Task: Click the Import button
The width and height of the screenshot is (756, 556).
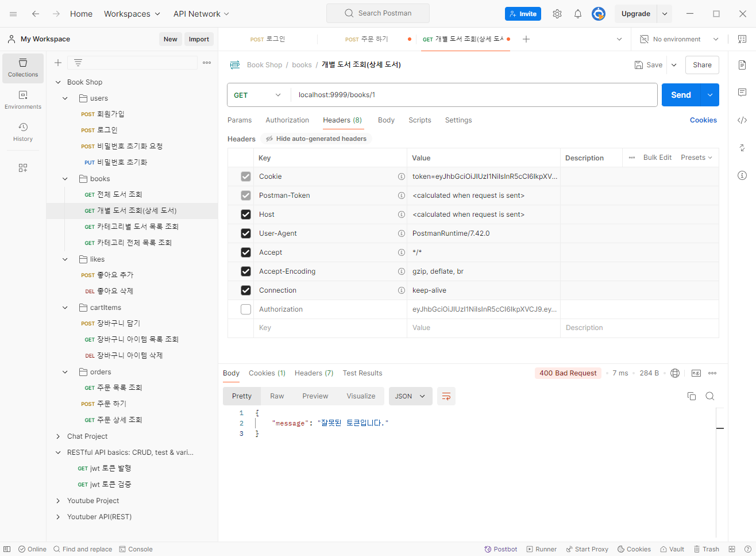Action: pyautogui.click(x=199, y=39)
